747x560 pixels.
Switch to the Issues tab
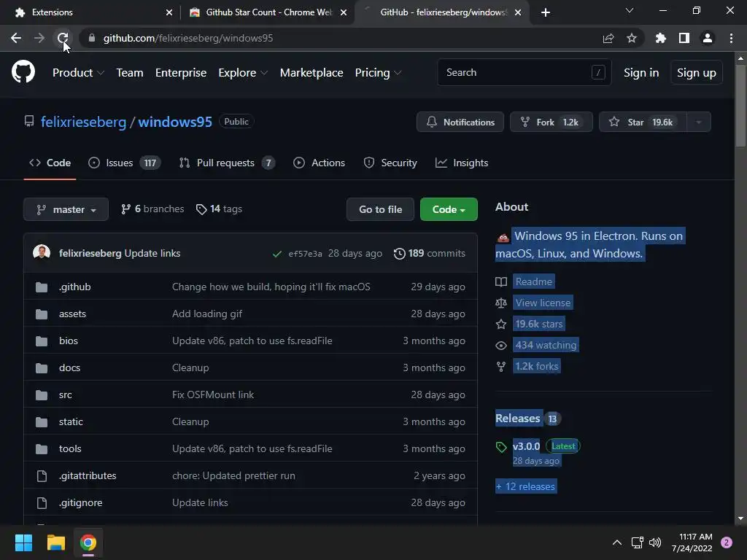(x=124, y=163)
